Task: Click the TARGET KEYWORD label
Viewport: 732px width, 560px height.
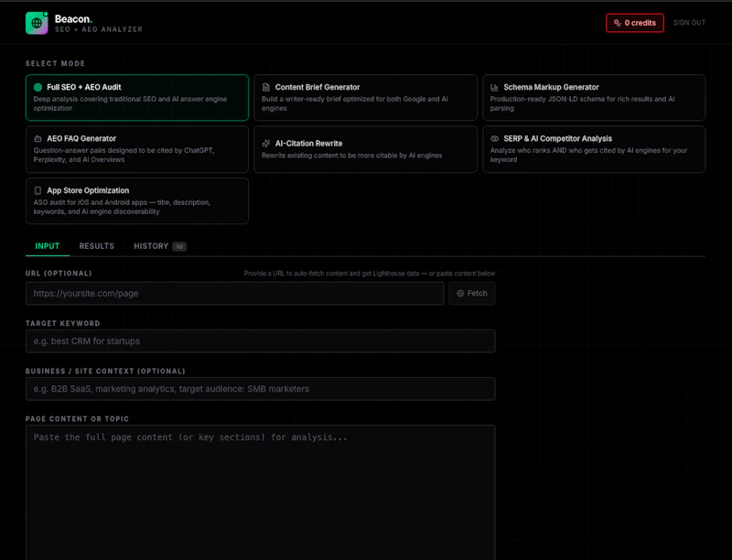Action: (x=63, y=323)
